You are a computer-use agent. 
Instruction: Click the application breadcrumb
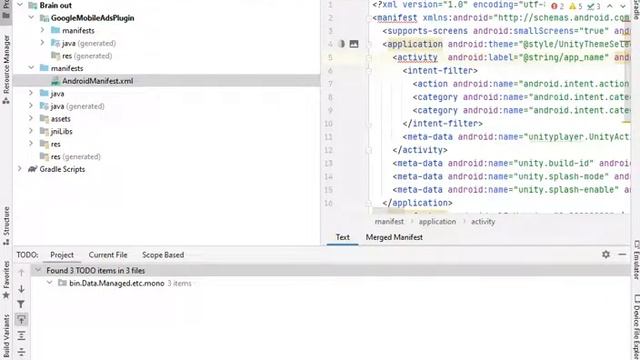pos(437,222)
